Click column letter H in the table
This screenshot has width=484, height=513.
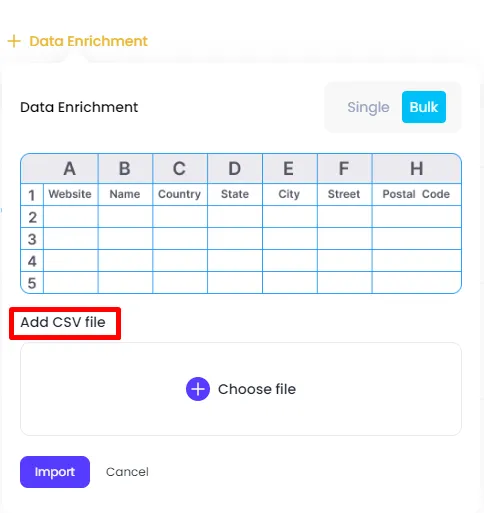(417, 168)
